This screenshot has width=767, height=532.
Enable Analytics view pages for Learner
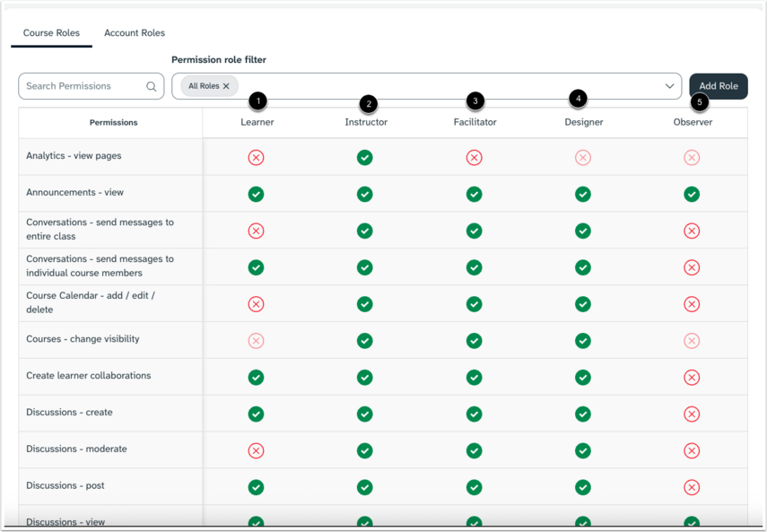pos(256,157)
